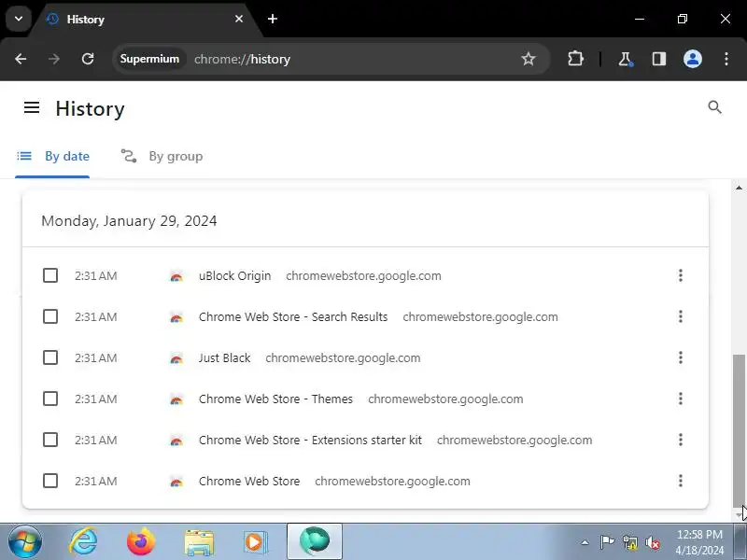Click the 2:31 AM time of Just Black entry

[96, 358]
